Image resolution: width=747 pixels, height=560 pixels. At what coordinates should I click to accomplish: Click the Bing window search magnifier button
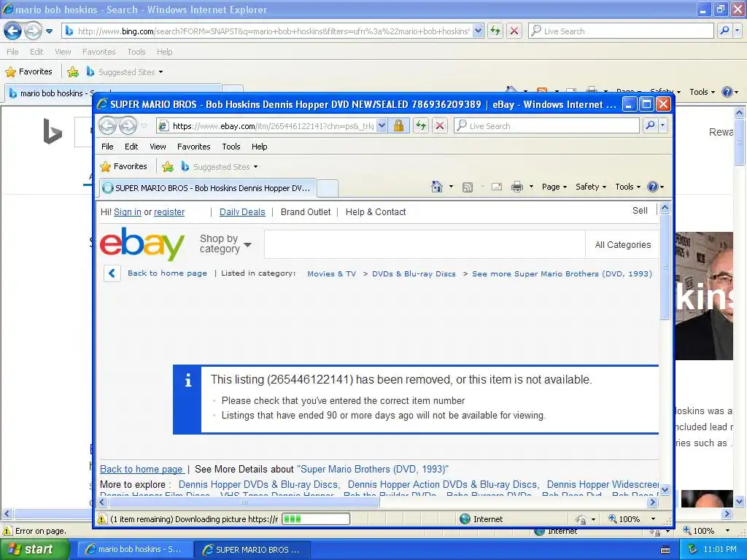[x=724, y=31]
